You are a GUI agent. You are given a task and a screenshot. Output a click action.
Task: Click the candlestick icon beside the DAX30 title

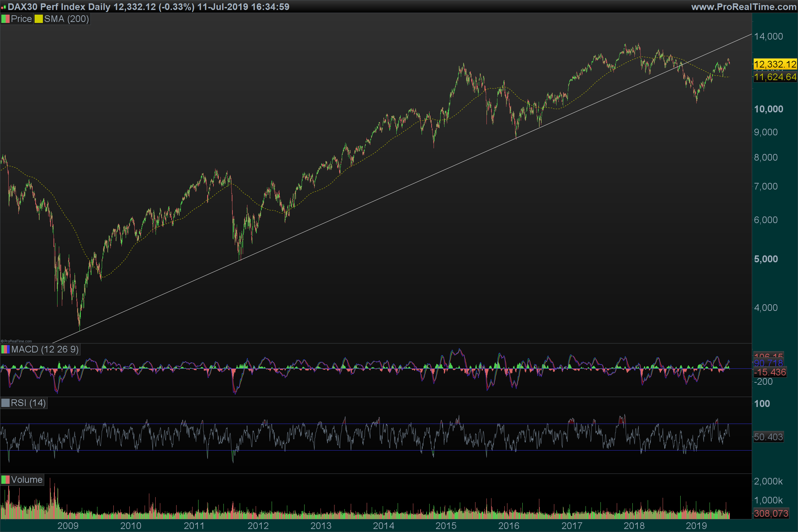pos(3,7)
